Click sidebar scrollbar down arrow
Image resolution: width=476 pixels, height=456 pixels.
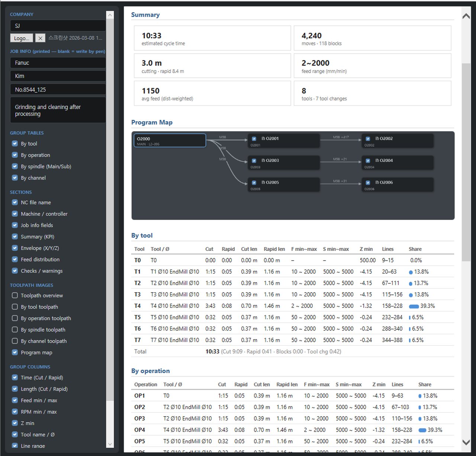tap(110, 444)
